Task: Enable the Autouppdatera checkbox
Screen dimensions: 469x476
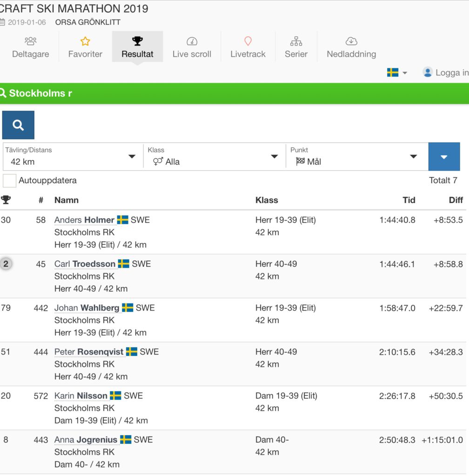Action: (x=9, y=181)
